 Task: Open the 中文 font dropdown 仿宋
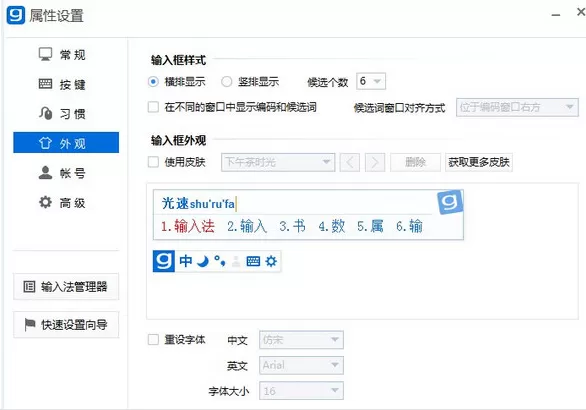(x=301, y=340)
